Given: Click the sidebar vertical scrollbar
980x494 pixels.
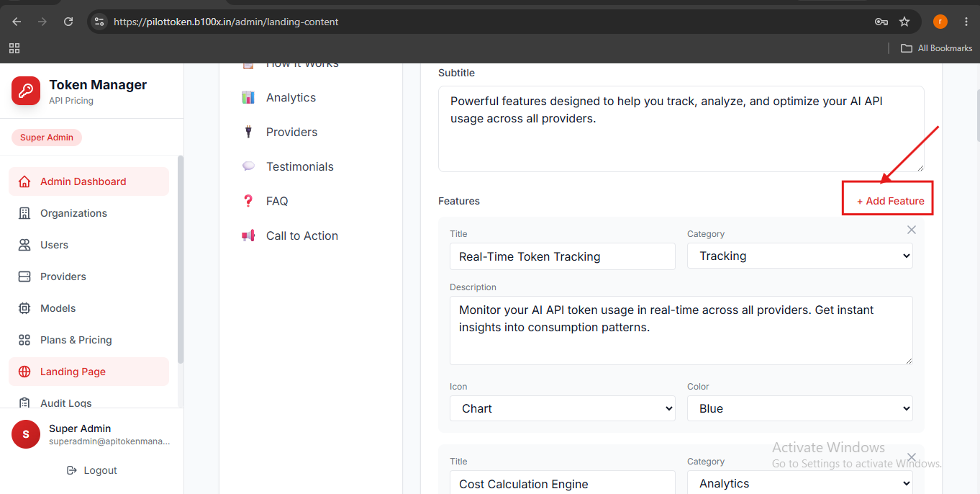Looking at the screenshot, I should (181, 259).
